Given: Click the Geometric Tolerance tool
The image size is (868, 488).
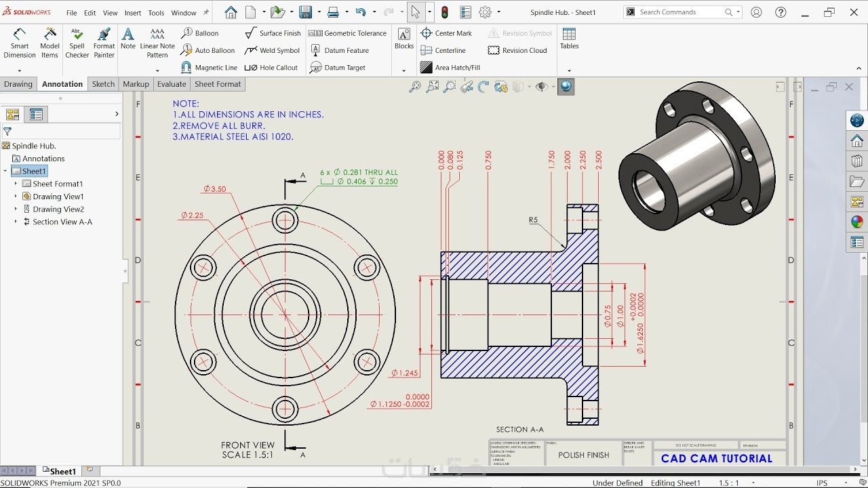Looking at the screenshot, I should [348, 33].
